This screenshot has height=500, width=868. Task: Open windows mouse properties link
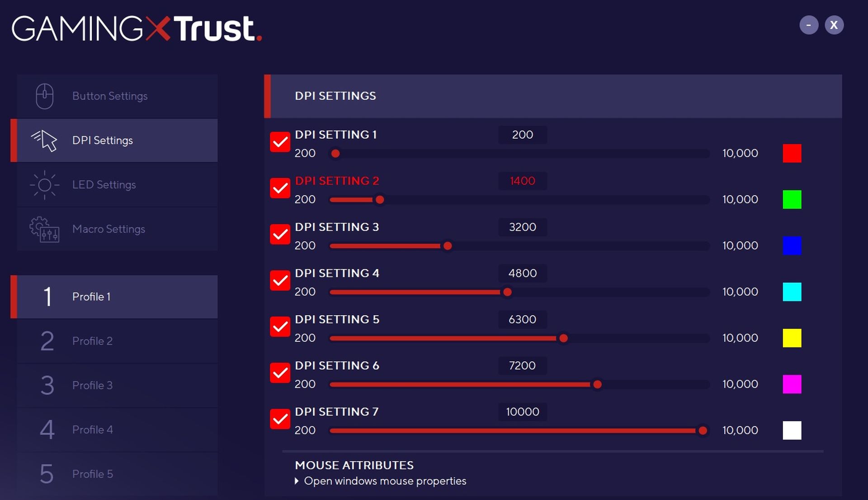385,481
